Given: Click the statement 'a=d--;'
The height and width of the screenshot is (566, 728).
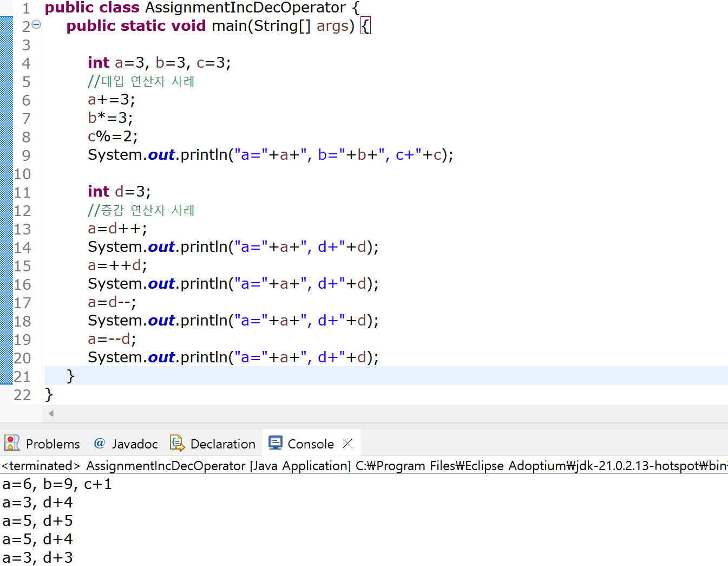Looking at the screenshot, I should click(x=112, y=302).
